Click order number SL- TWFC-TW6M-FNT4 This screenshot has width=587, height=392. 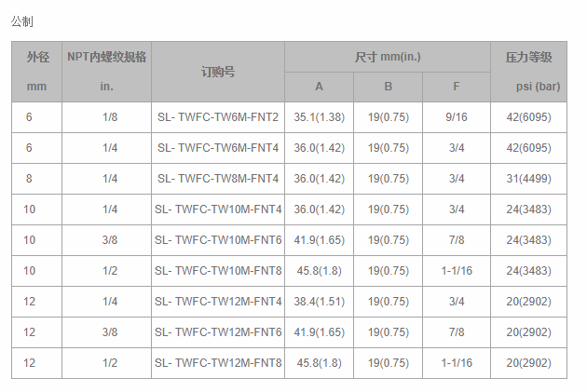218,148
